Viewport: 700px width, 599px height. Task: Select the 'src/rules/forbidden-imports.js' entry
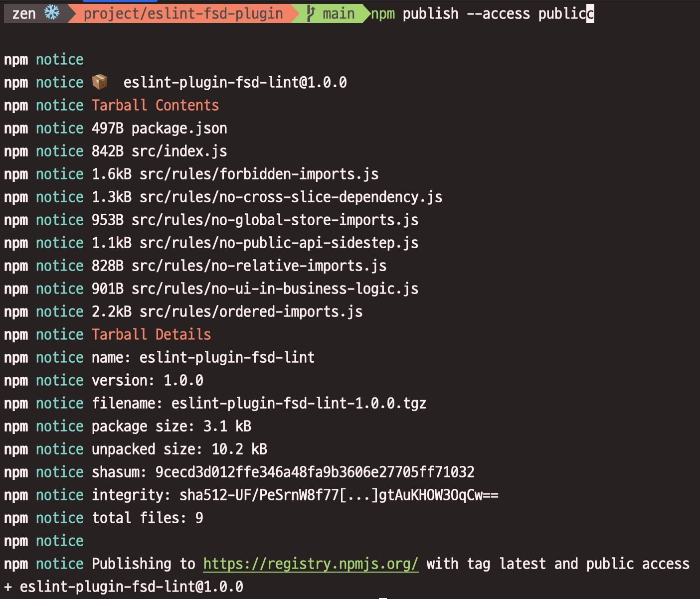pos(259,174)
